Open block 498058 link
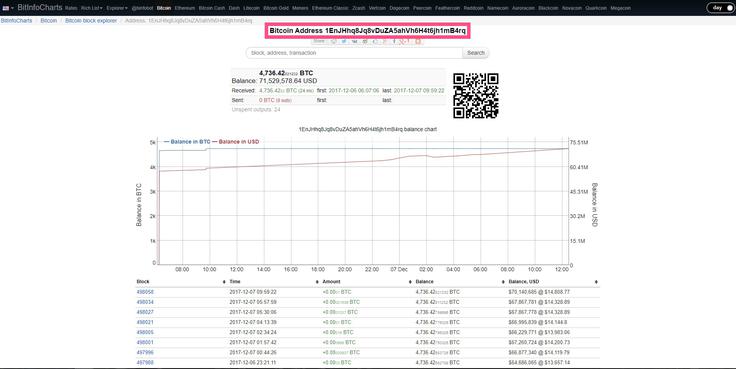 (x=145, y=292)
